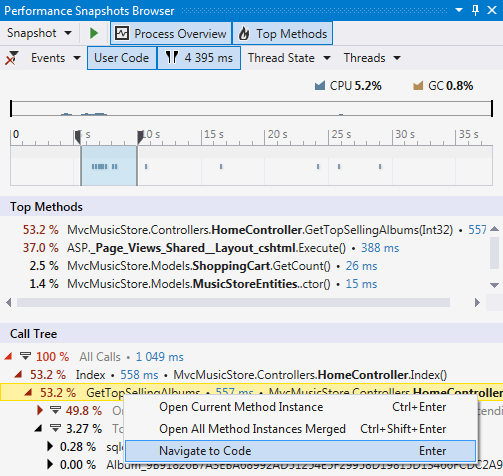Viewport: 503px width, 476px height.
Task: Expand the 49.8 % call tree node
Action: click(40, 410)
